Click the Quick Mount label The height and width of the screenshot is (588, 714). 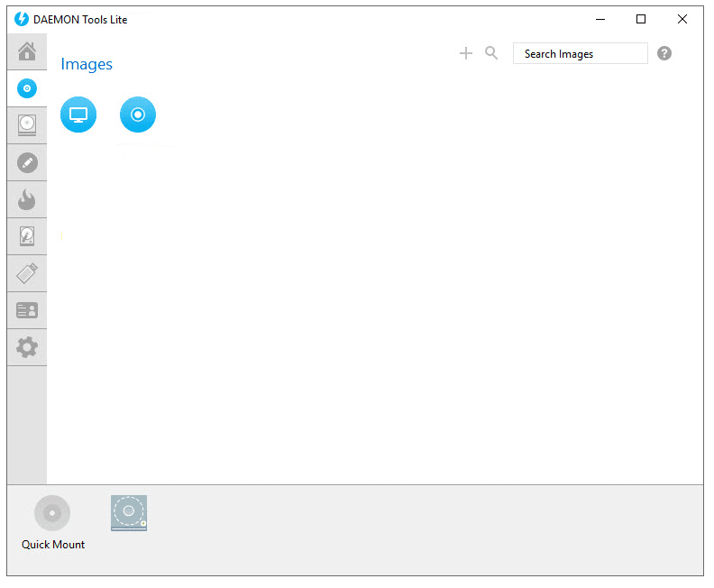pos(53,545)
